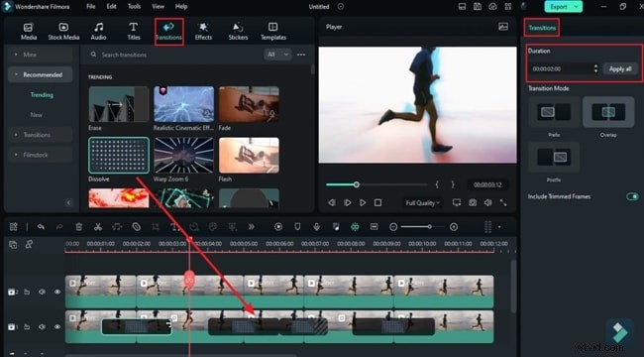Select the Postfix transition mode
This screenshot has height=357, width=644.
coord(554,157)
